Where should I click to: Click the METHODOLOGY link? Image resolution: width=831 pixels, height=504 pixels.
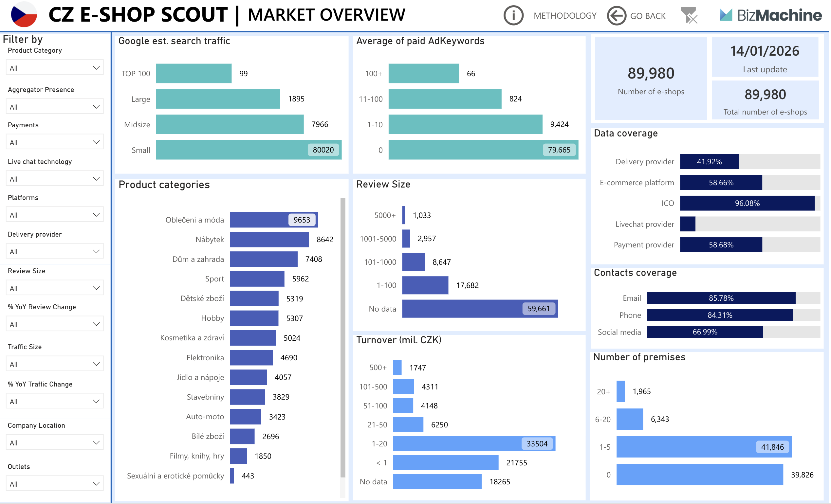tap(565, 15)
